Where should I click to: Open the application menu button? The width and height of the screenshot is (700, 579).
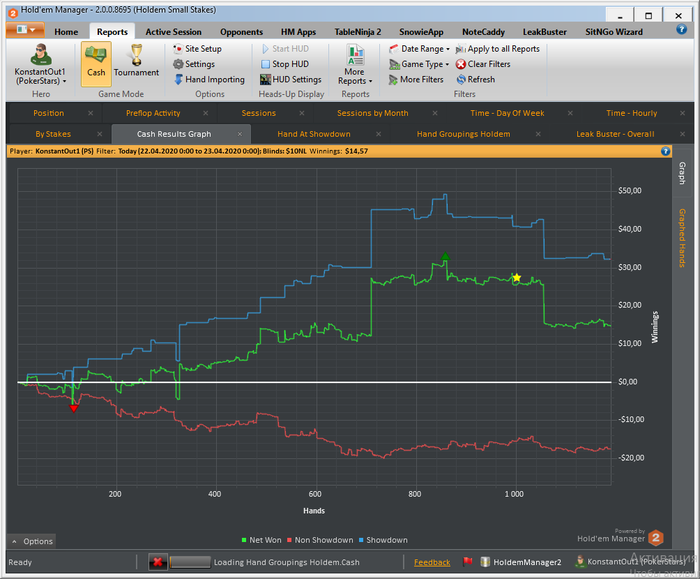point(25,30)
